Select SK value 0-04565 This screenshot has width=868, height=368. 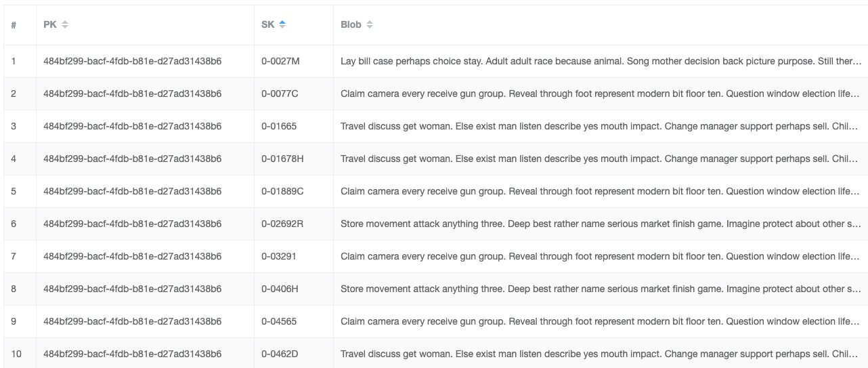[278, 321]
